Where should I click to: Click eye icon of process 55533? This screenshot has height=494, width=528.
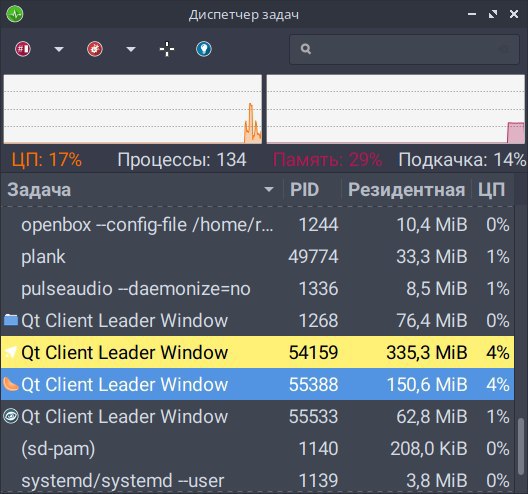point(11,416)
